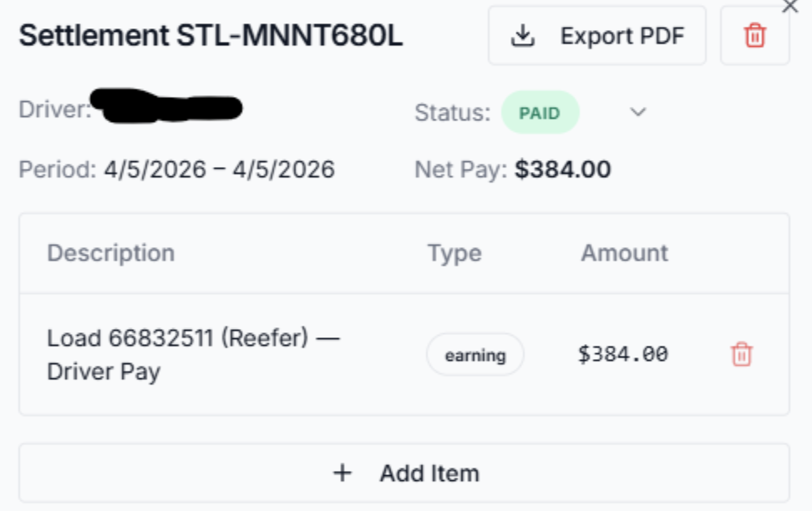Image resolution: width=812 pixels, height=511 pixels.
Task: Click the Amount column header
Action: pos(625,253)
